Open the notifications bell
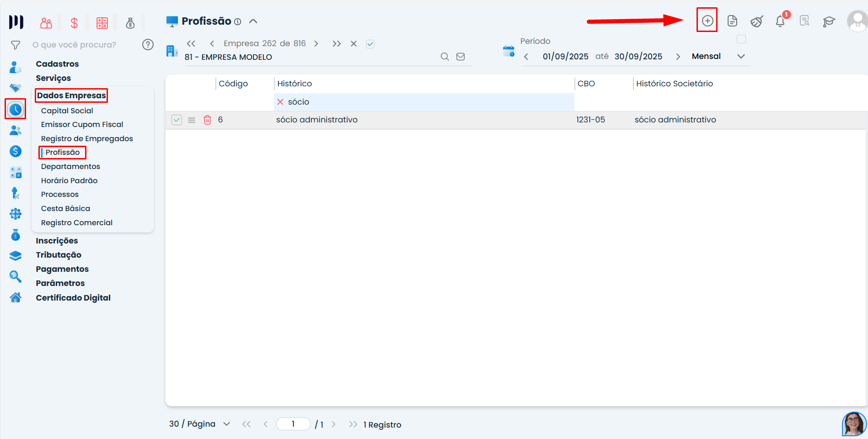 point(781,21)
